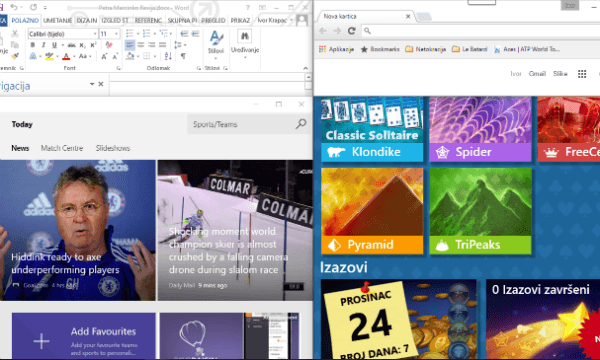Shrink font size with smaller A icon
This screenshot has width=600, height=360.
(x=115, y=57)
